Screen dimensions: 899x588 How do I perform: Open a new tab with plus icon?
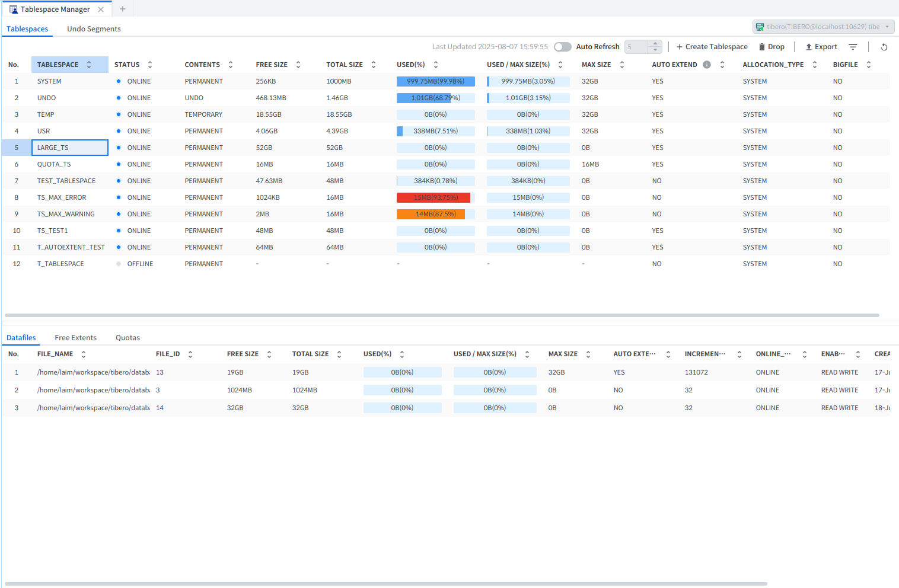tap(123, 9)
